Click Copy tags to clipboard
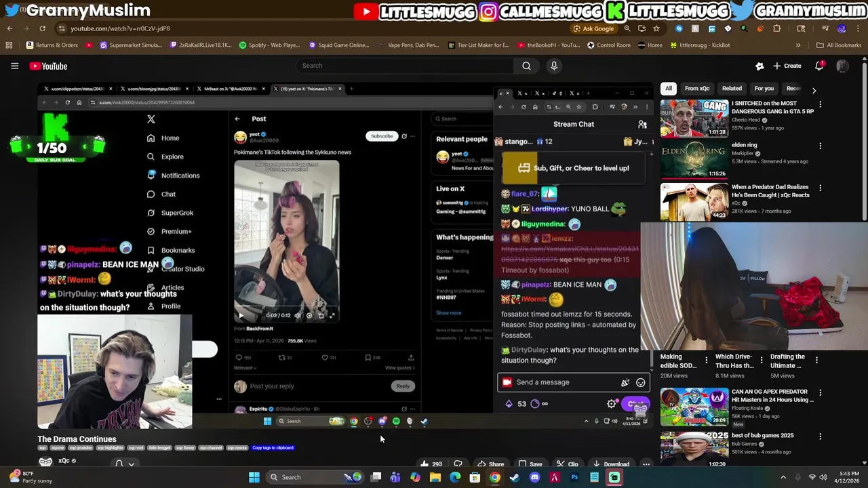868x488 pixels. coord(273,448)
